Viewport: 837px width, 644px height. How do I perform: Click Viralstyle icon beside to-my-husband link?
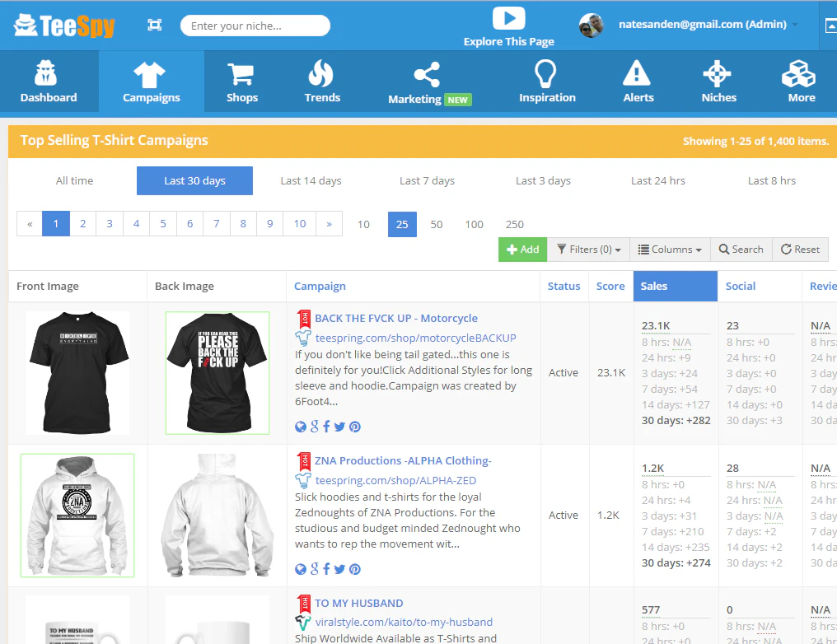[x=303, y=622]
